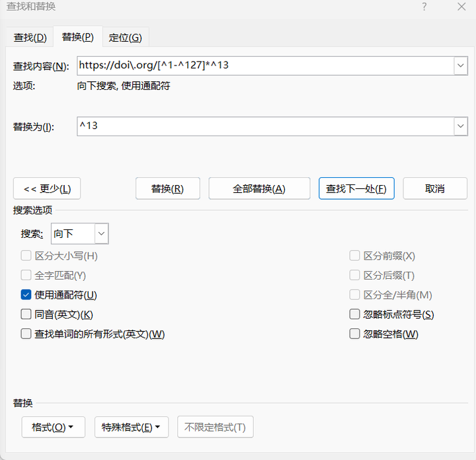The width and height of the screenshot is (476, 460).
Task: Expand the 替换为 history dropdown arrow
Action: click(461, 126)
